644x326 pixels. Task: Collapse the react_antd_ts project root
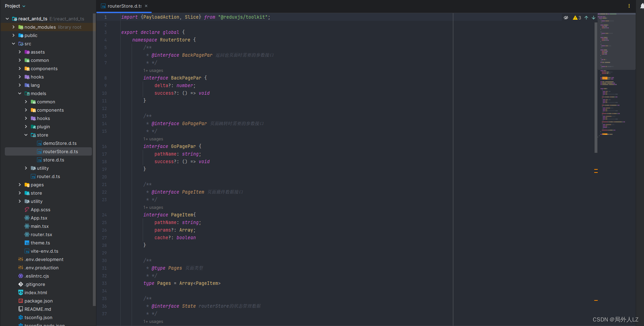(7, 19)
